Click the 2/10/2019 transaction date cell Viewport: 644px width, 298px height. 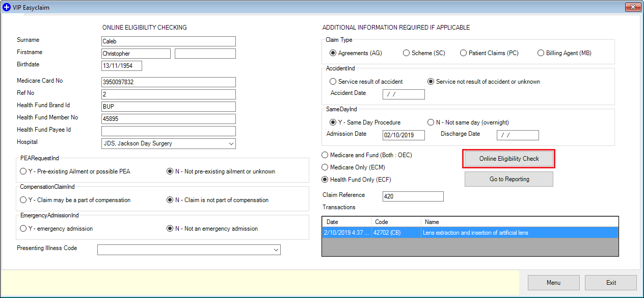tap(348, 233)
